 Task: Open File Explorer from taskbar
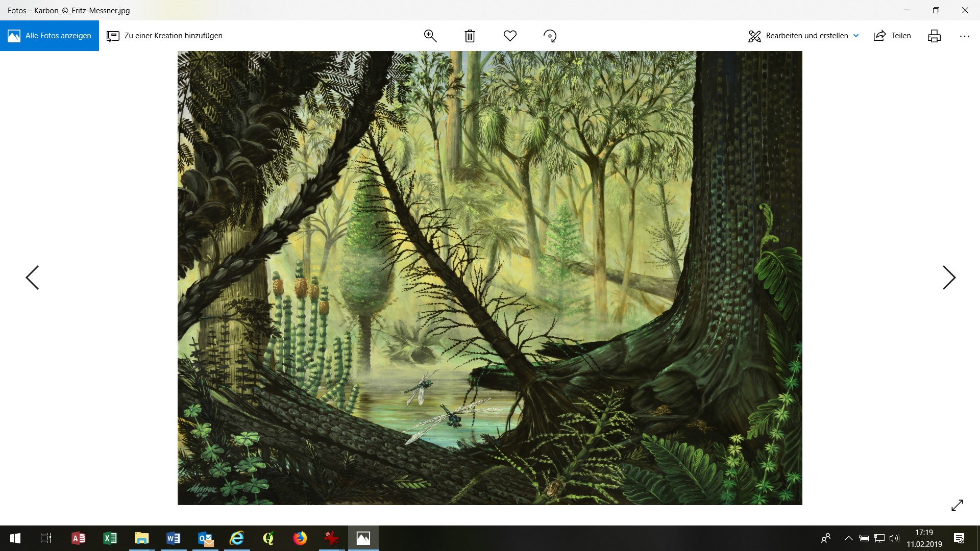tap(141, 538)
